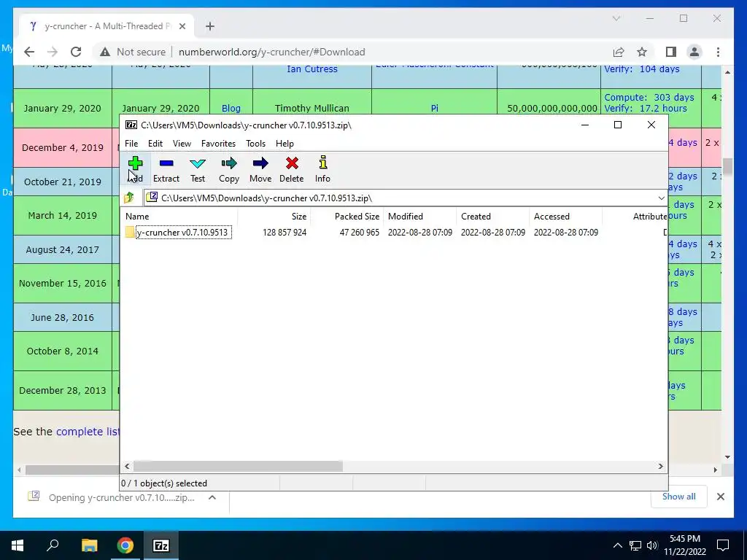Open the Tools menu
The height and width of the screenshot is (560, 747).
(x=256, y=144)
